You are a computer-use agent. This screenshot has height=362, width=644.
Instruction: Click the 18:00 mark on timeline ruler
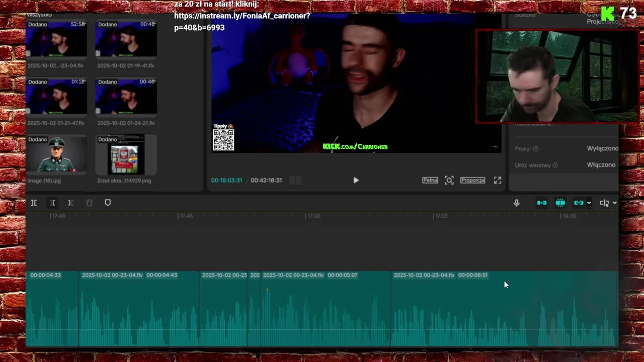coord(569,216)
